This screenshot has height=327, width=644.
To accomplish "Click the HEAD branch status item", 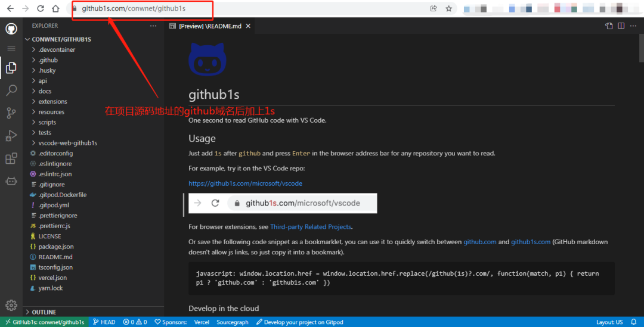I will click(x=104, y=322).
